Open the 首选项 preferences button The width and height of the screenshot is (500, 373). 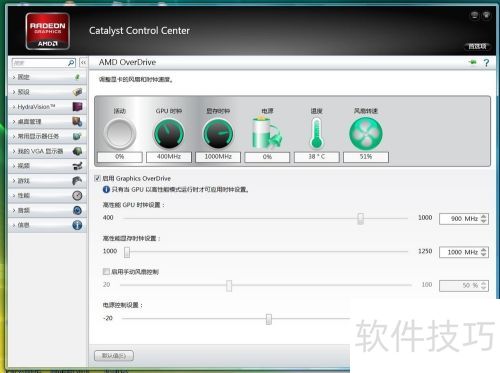pyautogui.click(x=477, y=46)
